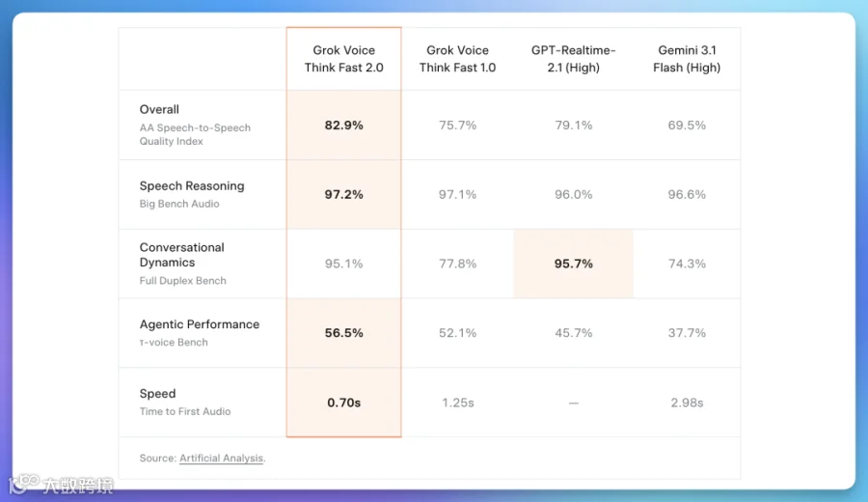Image resolution: width=868 pixels, height=502 pixels.
Task: Click the Overall row label
Action: tap(159, 109)
